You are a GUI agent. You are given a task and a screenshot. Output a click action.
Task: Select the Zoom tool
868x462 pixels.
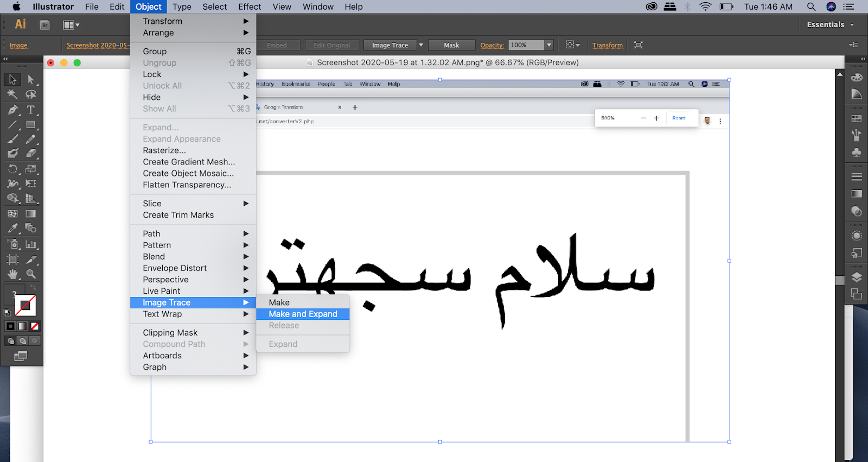[31, 274]
